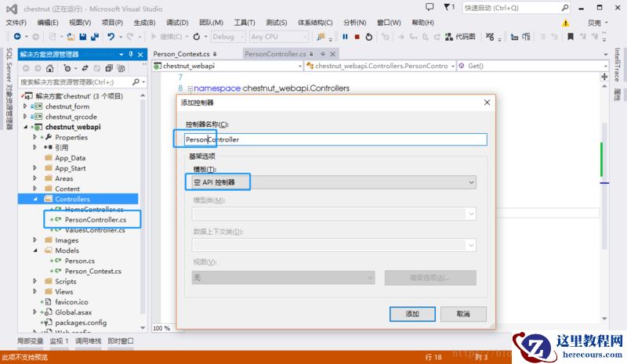627x364 pixels.
Task: Click the bookmark icon in the toolbar
Action: [571, 37]
